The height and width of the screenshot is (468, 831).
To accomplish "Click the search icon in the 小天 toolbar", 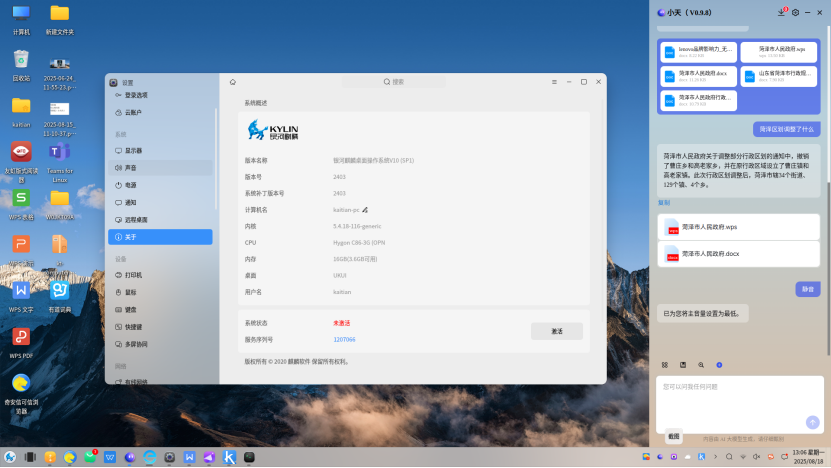I will [701, 365].
